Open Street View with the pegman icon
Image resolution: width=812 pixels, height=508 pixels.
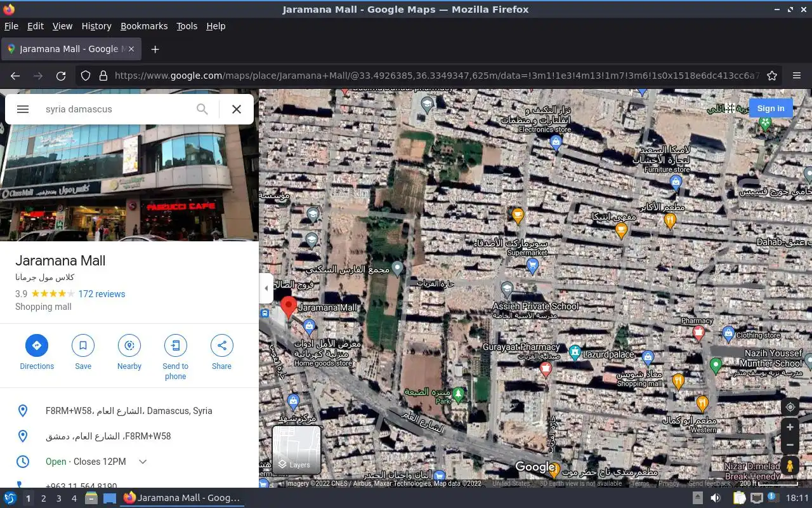pos(790,465)
